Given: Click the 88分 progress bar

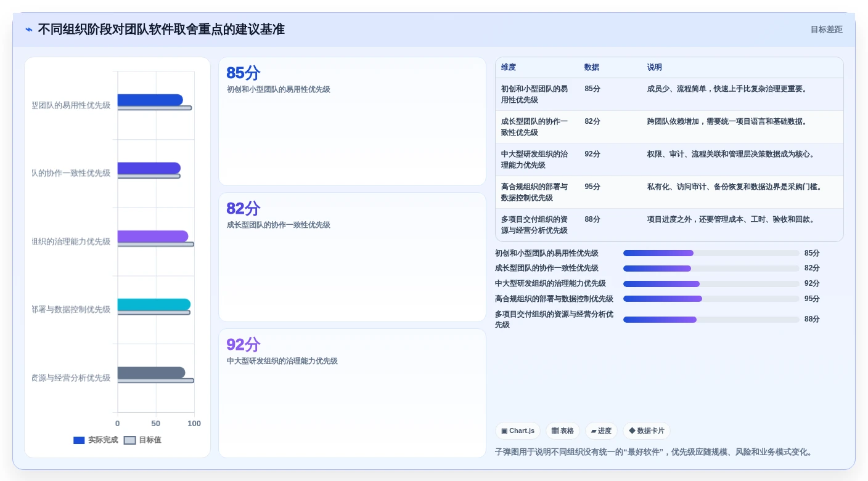Looking at the screenshot, I should [711, 320].
